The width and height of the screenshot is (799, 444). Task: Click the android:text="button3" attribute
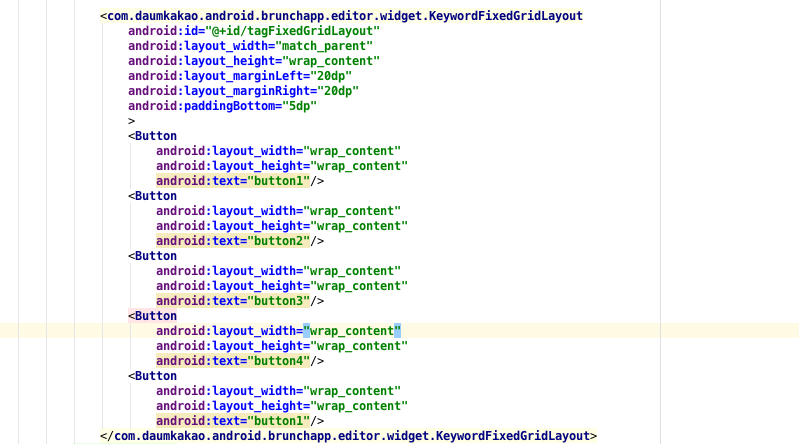(x=233, y=301)
